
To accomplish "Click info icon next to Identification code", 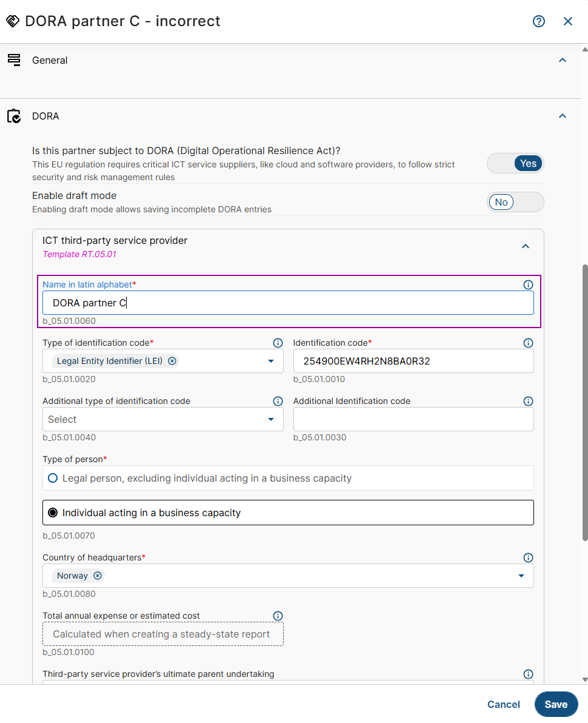I will click(528, 343).
